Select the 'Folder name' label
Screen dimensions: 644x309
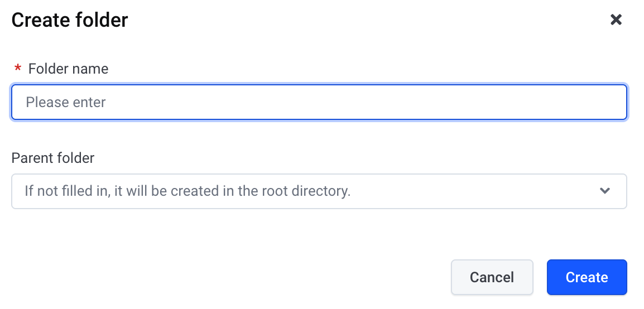click(x=68, y=69)
